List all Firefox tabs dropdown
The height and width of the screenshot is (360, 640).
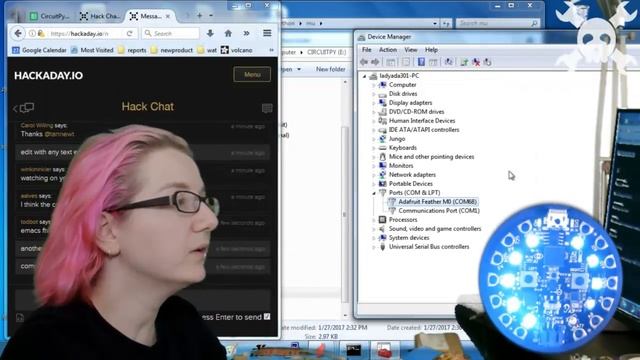[x=211, y=16]
